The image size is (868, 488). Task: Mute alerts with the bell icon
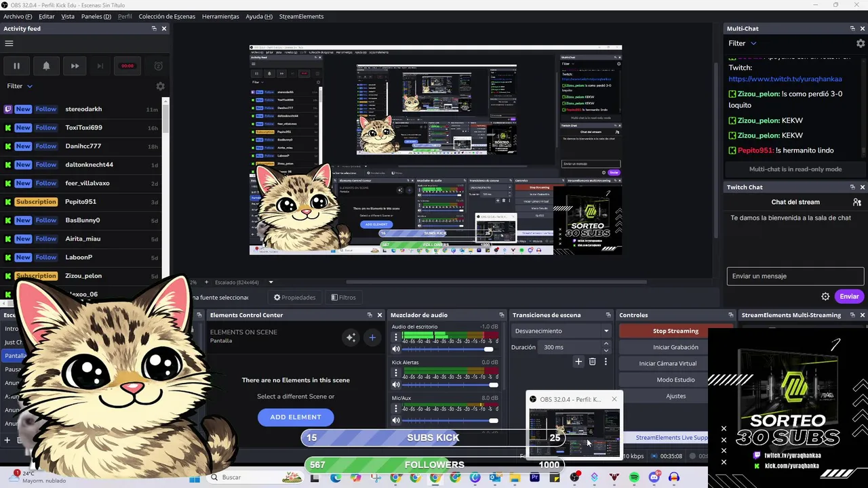coord(46,66)
